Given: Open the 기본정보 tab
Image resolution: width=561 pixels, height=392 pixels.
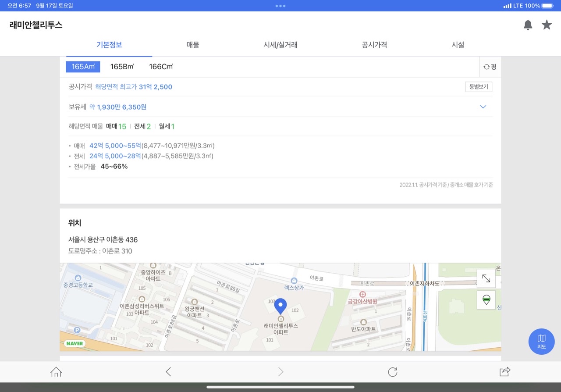Looking at the screenshot, I should tap(109, 45).
